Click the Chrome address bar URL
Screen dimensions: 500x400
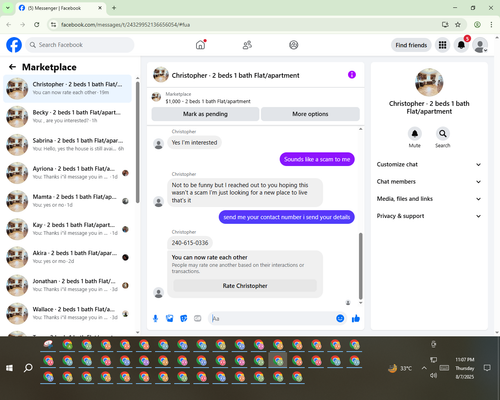click(x=125, y=25)
